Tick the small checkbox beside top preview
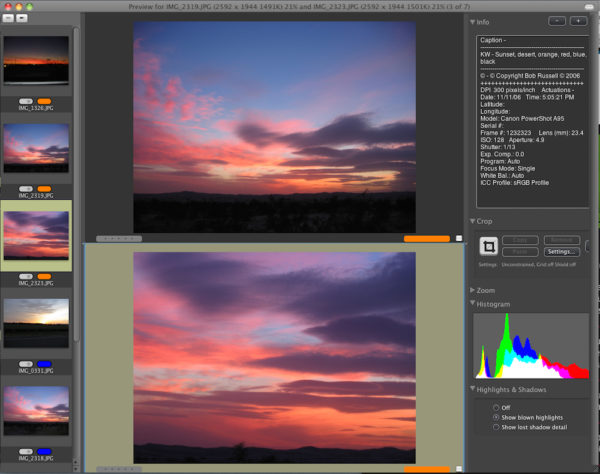600x474 pixels. (459, 239)
